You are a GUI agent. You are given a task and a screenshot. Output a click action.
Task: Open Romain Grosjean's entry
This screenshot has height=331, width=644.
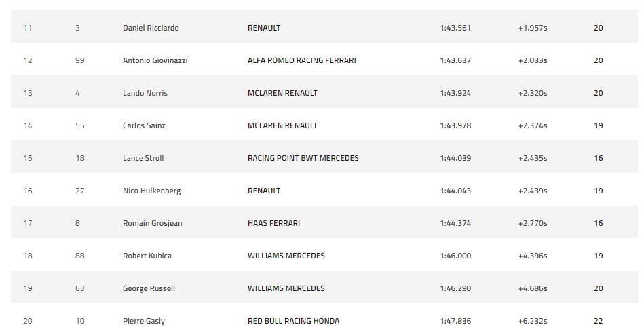coord(152,223)
